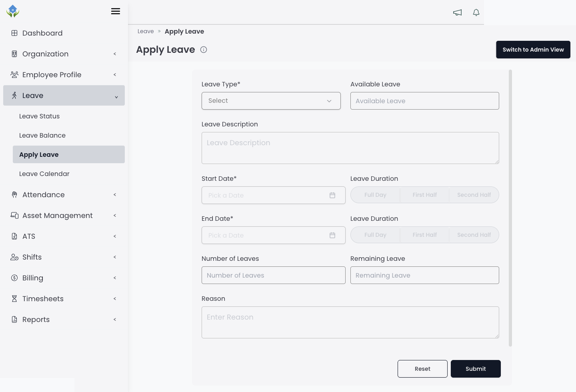The height and width of the screenshot is (392, 576).
Task: Select Full Day for Start Date duration
Action: coord(375,195)
